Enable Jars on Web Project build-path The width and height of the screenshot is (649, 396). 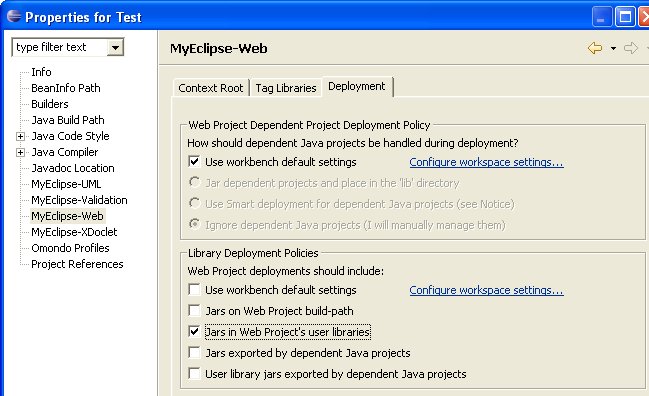[x=194, y=310]
